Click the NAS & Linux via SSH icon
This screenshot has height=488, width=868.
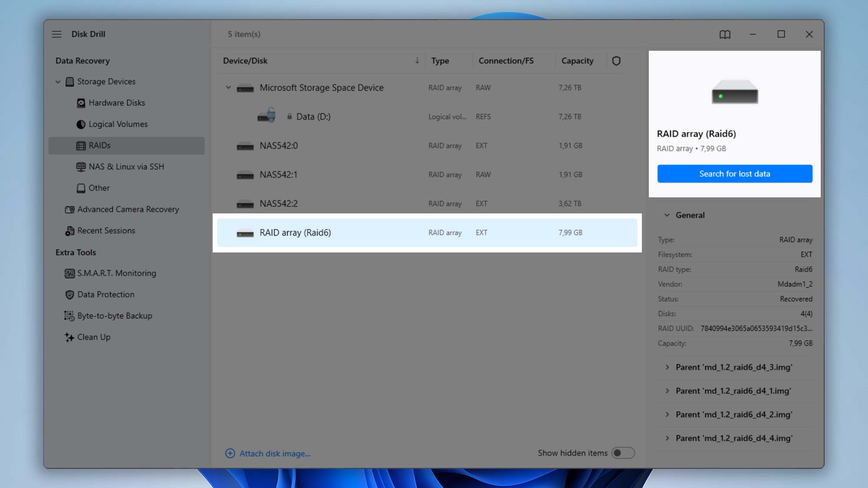pos(81,167)
